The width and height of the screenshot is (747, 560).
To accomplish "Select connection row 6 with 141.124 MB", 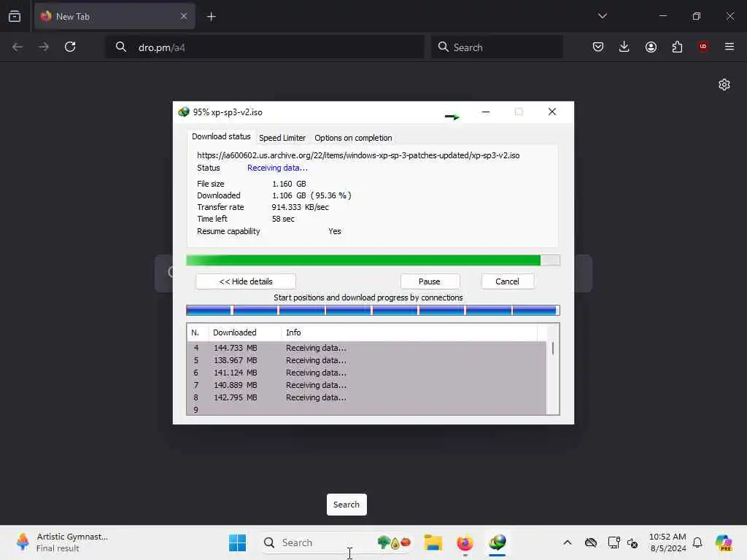I will (x=367, y=373).
